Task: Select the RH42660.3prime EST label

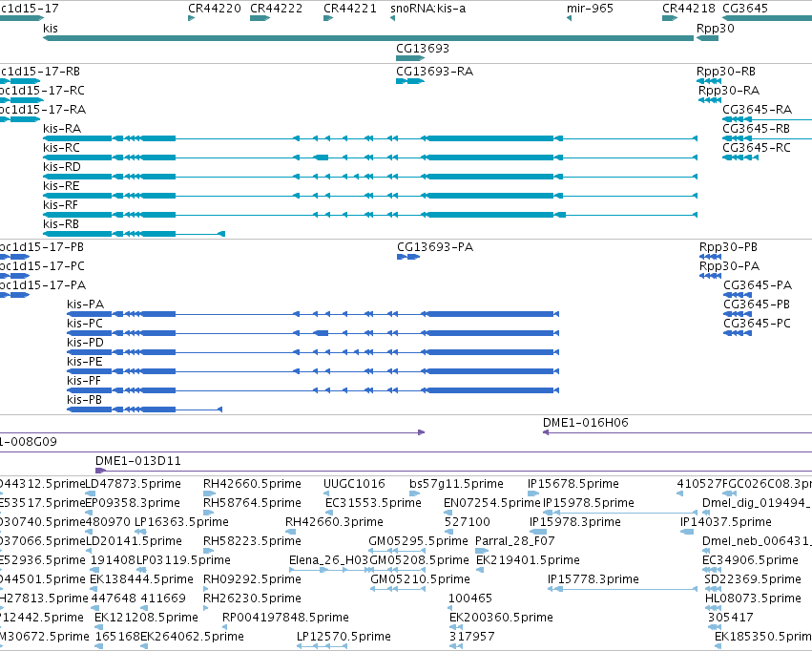Action: click(x=335, y=521)
